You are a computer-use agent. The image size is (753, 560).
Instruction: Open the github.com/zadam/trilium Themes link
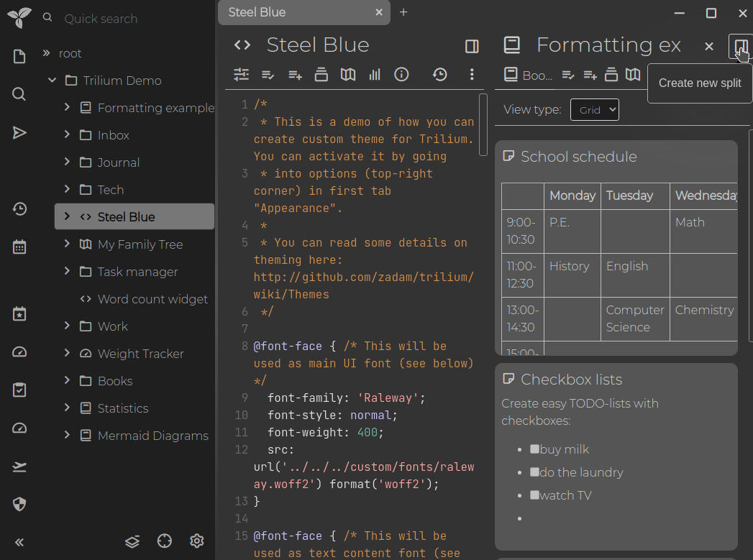(x=363, y=277)
